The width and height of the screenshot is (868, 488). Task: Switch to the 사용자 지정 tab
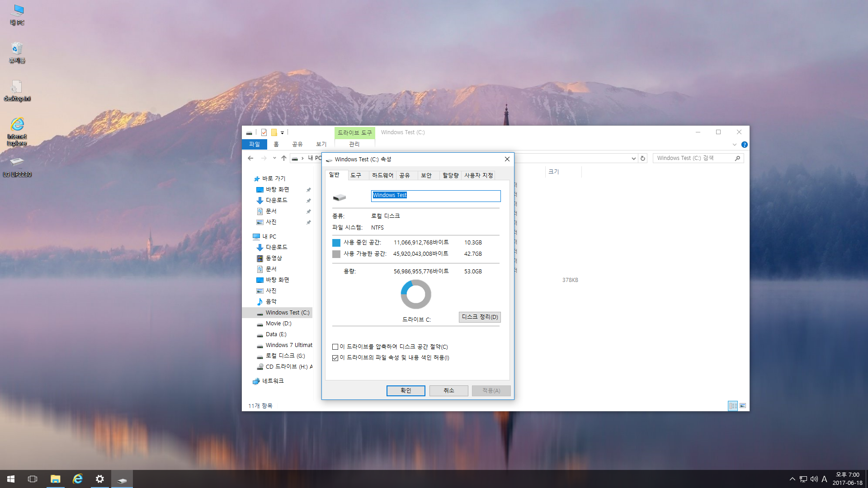tap(478, 175)
